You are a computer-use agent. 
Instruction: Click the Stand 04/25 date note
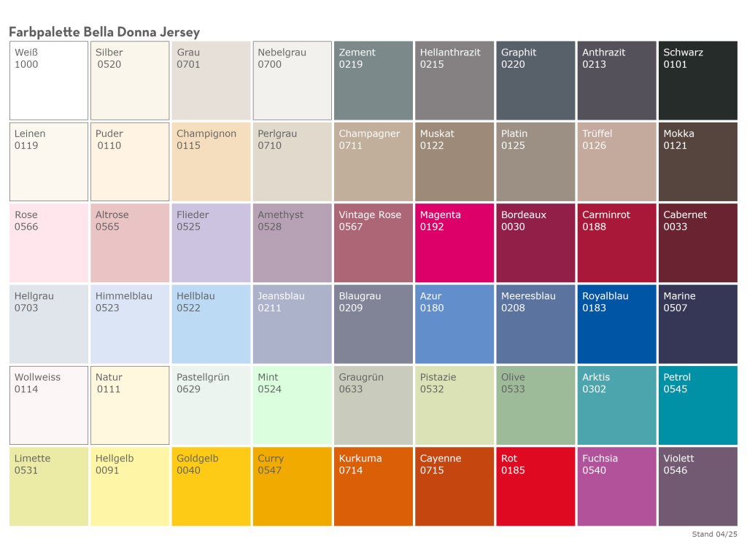714,534
